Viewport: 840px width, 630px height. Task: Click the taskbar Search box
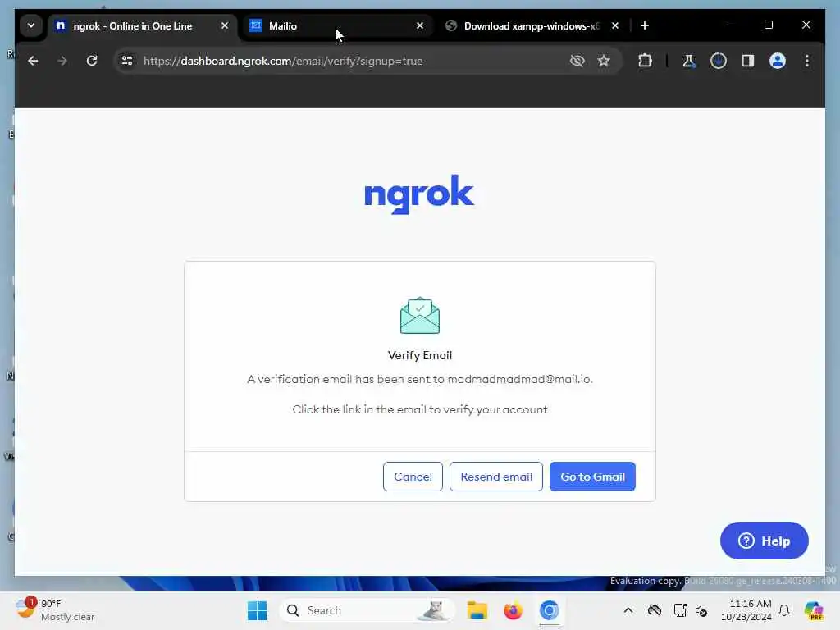(x=367, y=610)
